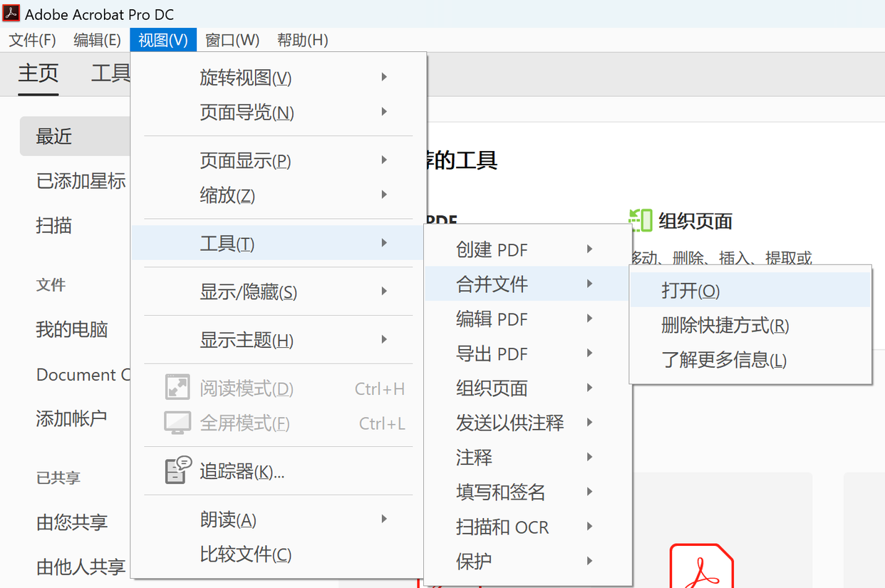This screenshot has height=588, width=885.
Task: Open the 帮助(H) menu
Action: [303, 40]
